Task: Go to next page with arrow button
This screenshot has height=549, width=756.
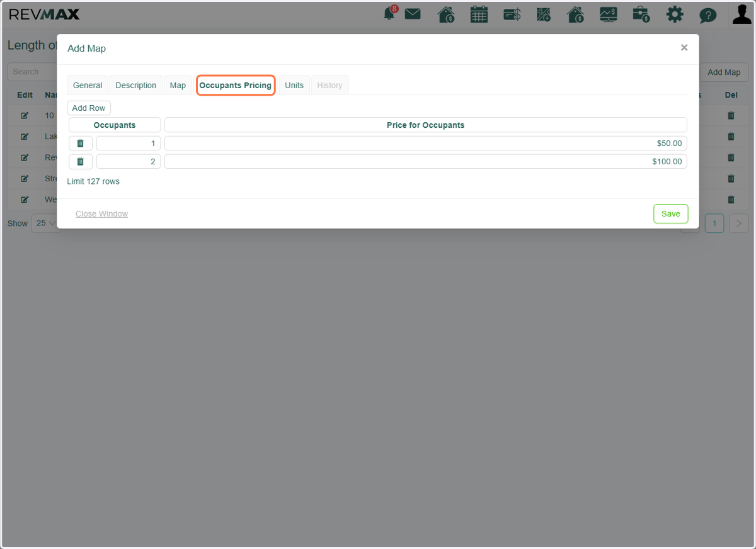Action: (739, 224)
